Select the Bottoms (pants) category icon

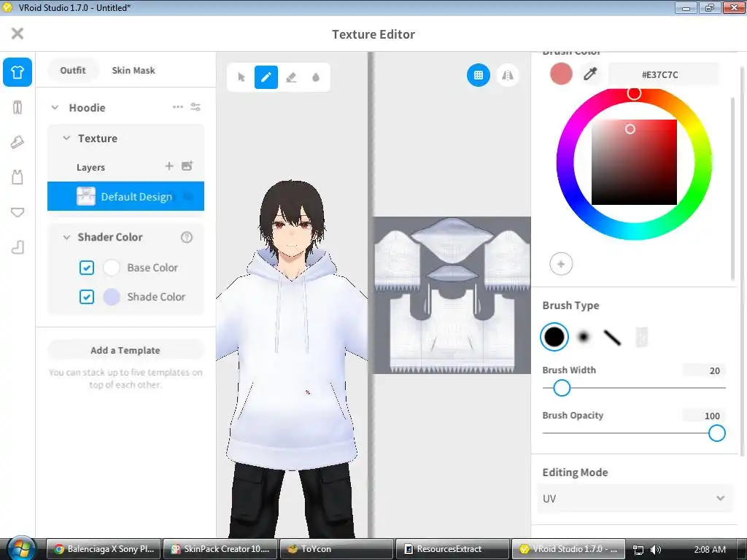click(18, 108)
